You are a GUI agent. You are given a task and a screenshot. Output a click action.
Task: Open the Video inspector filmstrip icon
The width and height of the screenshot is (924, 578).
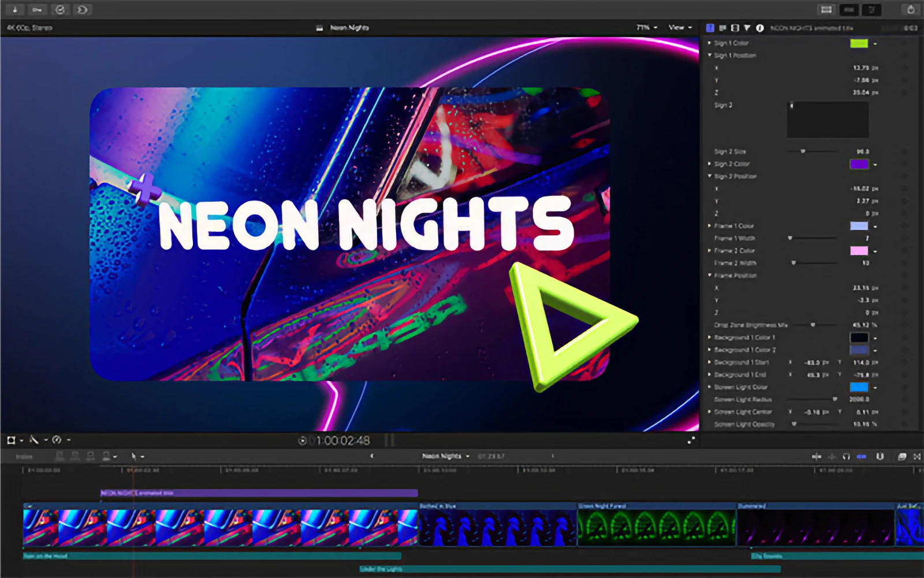click(735, 28)
